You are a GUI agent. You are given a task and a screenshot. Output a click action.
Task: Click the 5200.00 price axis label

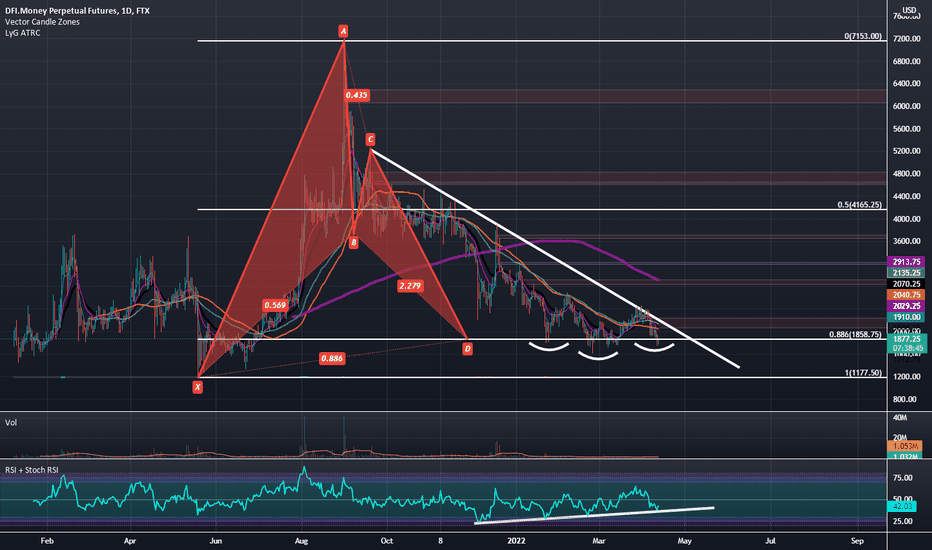[906, 151]
